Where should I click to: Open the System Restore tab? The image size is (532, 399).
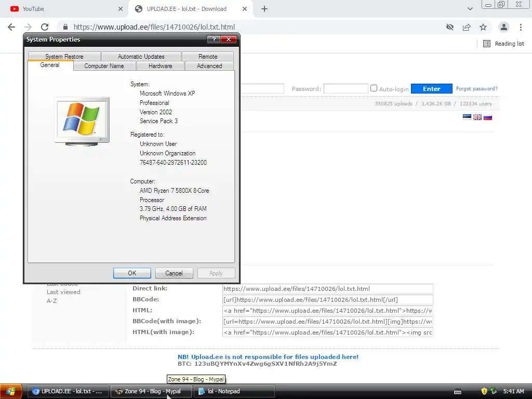(x=64, y=56)
